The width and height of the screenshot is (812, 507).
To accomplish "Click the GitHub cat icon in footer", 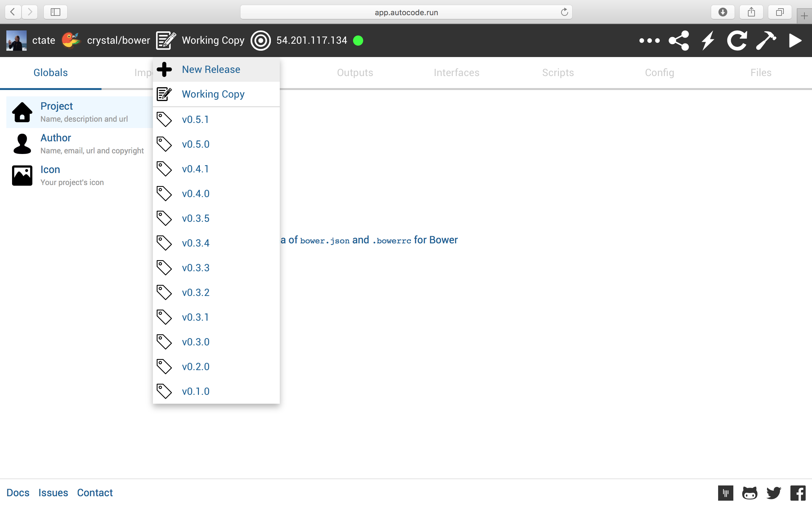I will 750,492.
